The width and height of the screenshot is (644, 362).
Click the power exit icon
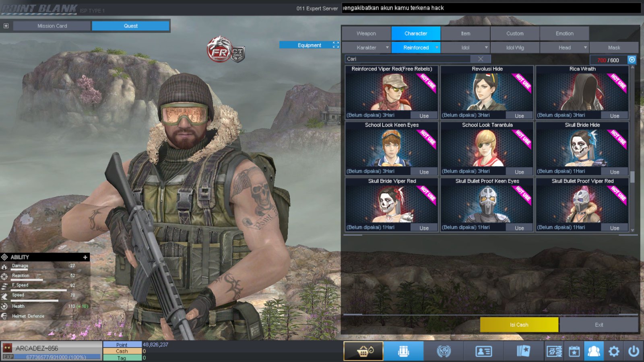click(x=634, y=351)
